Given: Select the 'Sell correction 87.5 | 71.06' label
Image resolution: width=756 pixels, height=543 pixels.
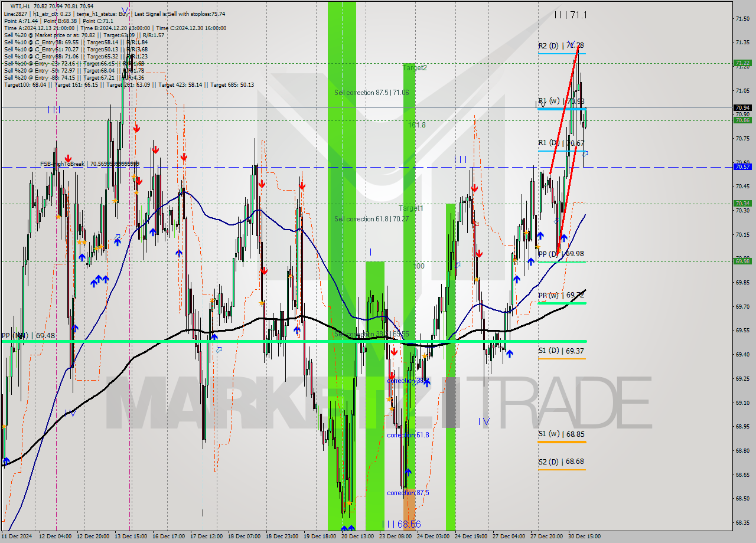Looking at the screenshot, I should point(372,93).
